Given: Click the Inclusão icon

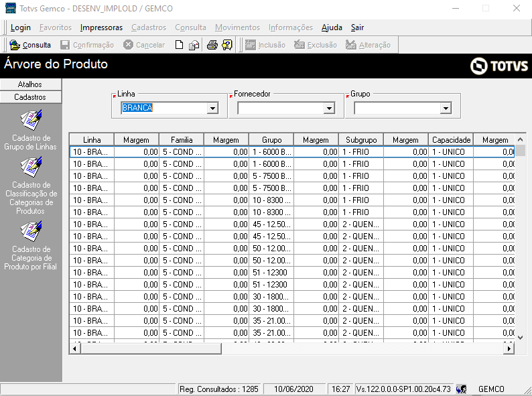Looking at the screenshot, I should (x=250, y=45).
